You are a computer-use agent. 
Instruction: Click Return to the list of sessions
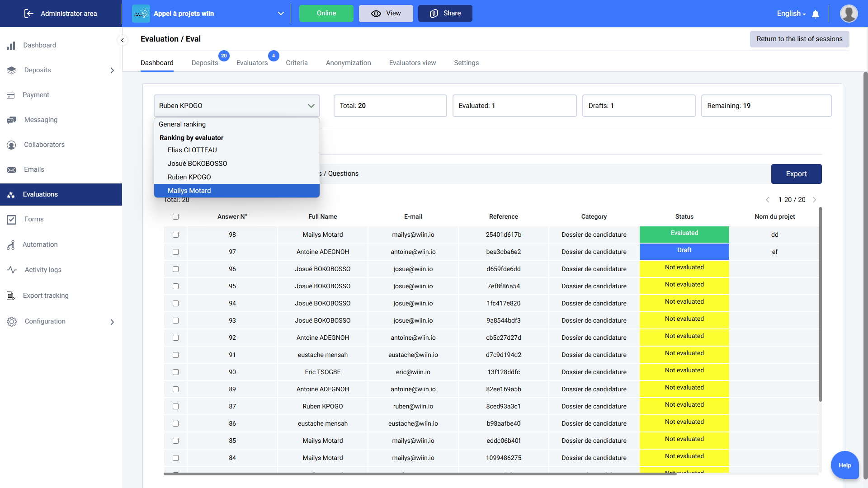click(799, 39)
